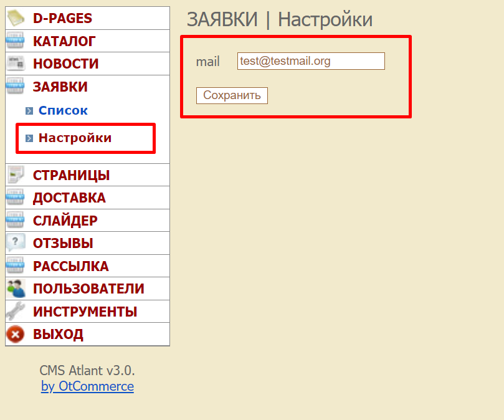Click the icon beside СЛАЙДЕР
The image size is (504, 420).
[15, 220]
